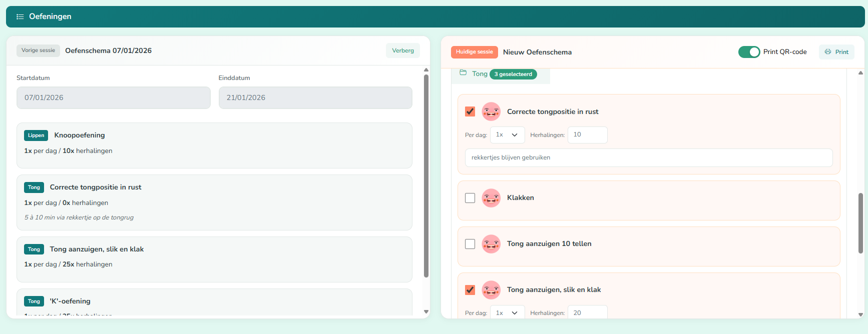
Task: Click face icon for Tong aanzuigen, slik en klak
Action: coord(491,290)
